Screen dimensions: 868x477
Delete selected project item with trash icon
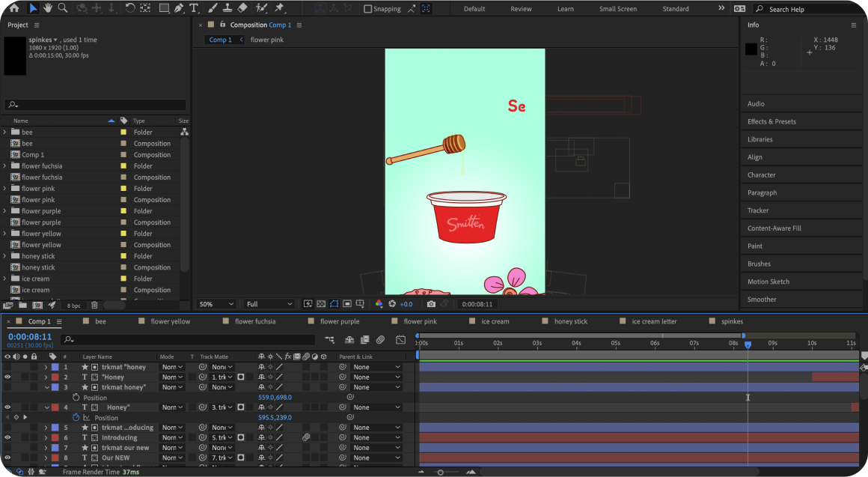(94, 306)
